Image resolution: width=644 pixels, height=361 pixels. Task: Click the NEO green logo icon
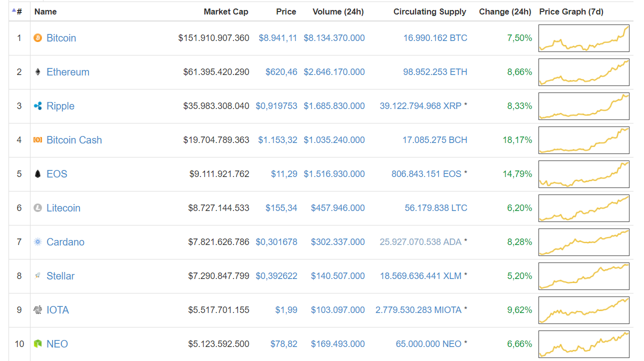tap(37, 344)
